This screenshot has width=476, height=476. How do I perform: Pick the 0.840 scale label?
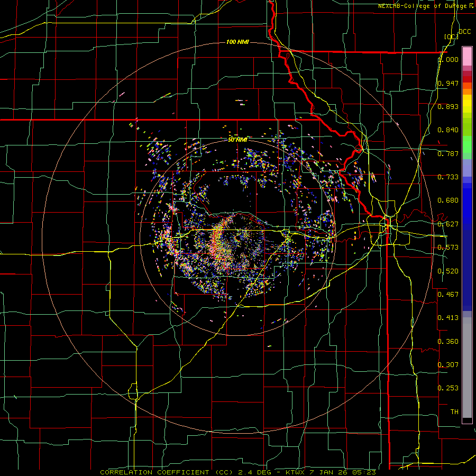(x=448, y=130)
